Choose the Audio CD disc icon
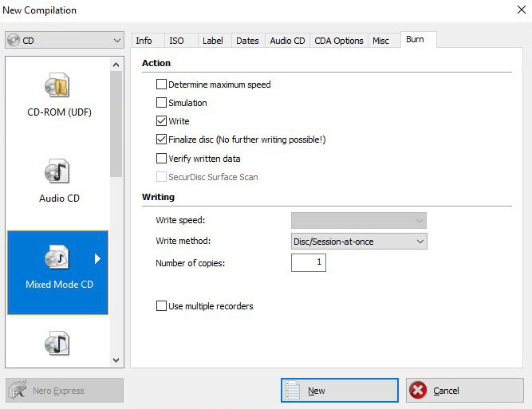The image size is (532, 409). (57, 171)
